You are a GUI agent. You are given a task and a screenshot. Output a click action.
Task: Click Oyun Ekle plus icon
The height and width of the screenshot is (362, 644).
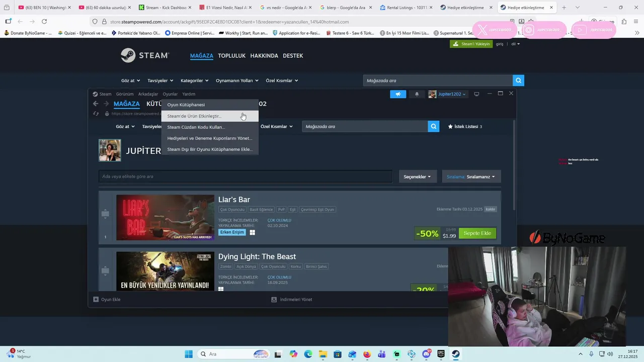click(96, 299)
